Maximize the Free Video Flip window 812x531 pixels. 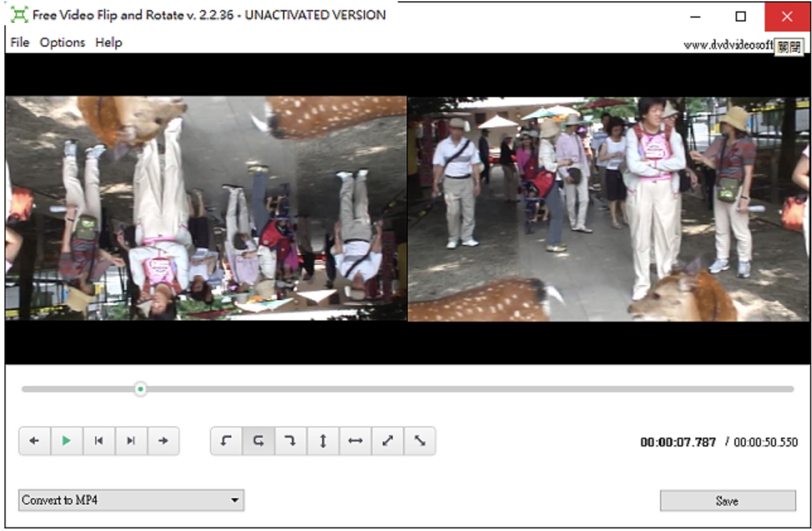coord(741,16)
